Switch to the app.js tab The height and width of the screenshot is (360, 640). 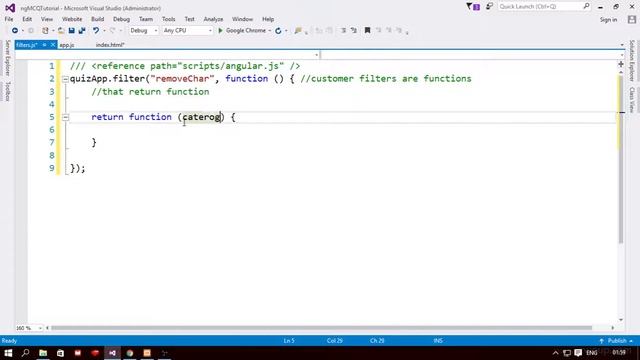[67, 45]
